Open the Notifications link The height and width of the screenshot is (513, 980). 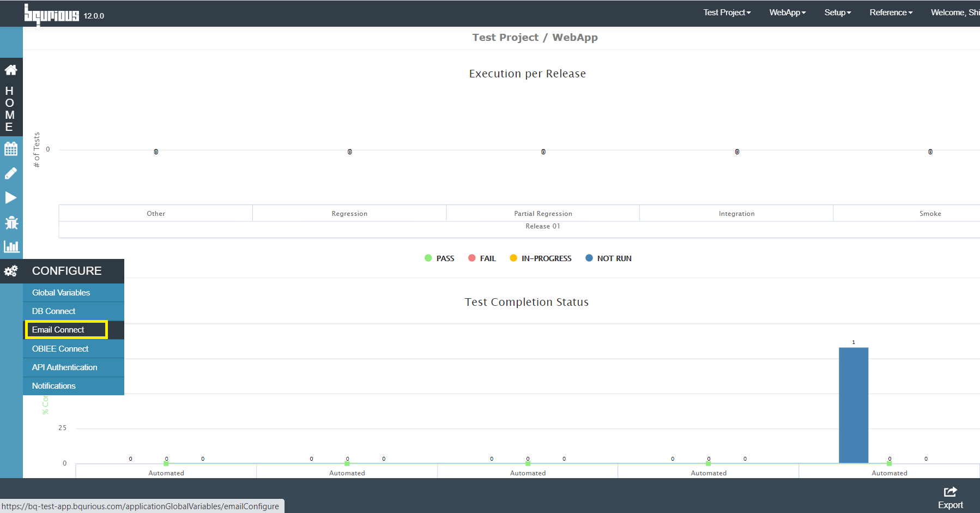click(74, 386)
